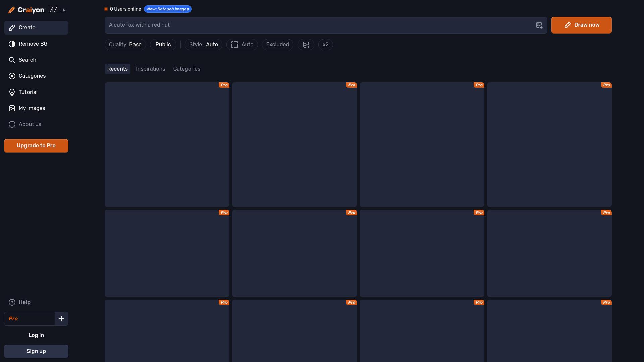Toggle the Excluded filter

pyautogui.click(x=277, y=44)
